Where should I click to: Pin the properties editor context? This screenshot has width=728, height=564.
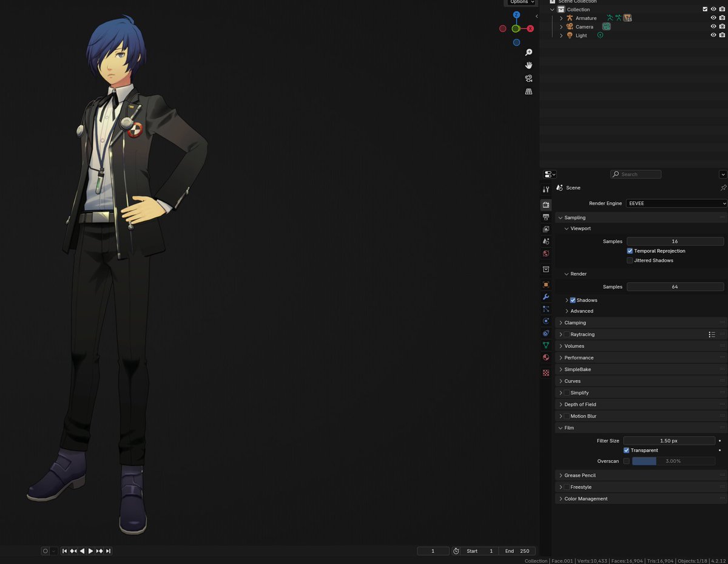[x=723, y=188]
